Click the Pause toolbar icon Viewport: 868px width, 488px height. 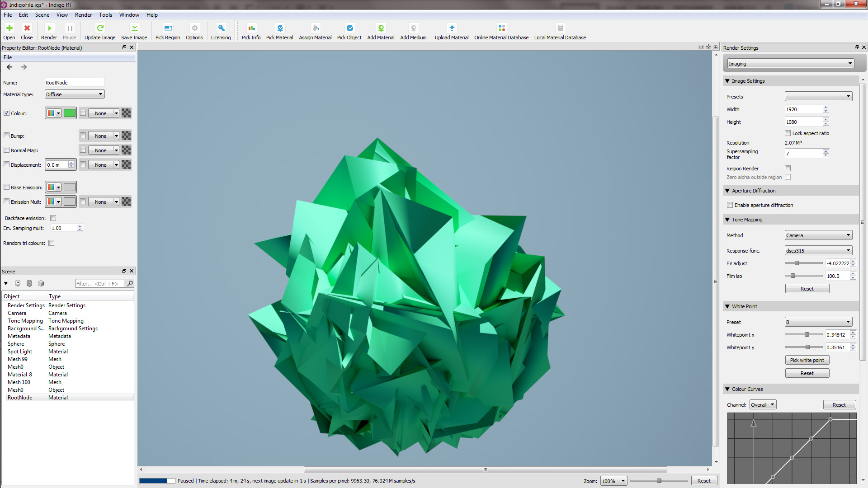coord(70,28)
